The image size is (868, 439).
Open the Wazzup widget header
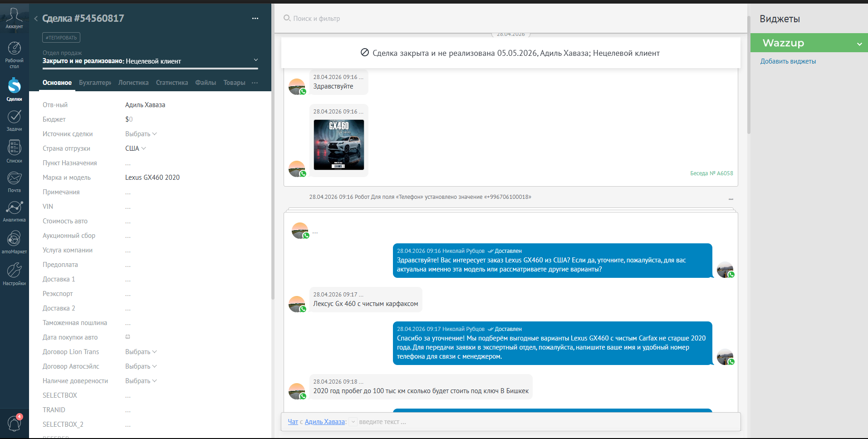tap(809, 43)
